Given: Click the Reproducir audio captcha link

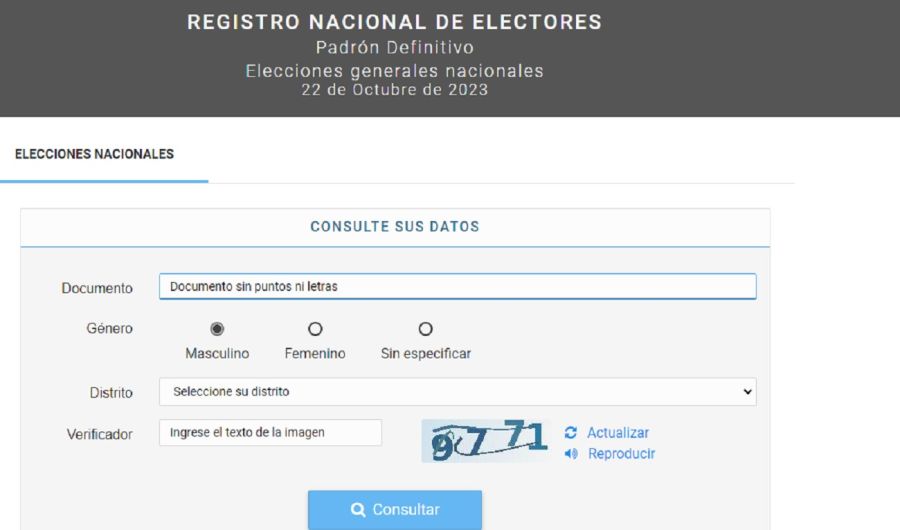Looking at the screenshot, I should click(621, 454).
